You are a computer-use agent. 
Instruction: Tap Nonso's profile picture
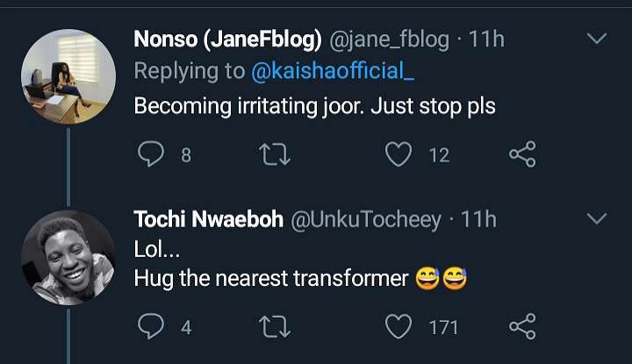[68, 75]
